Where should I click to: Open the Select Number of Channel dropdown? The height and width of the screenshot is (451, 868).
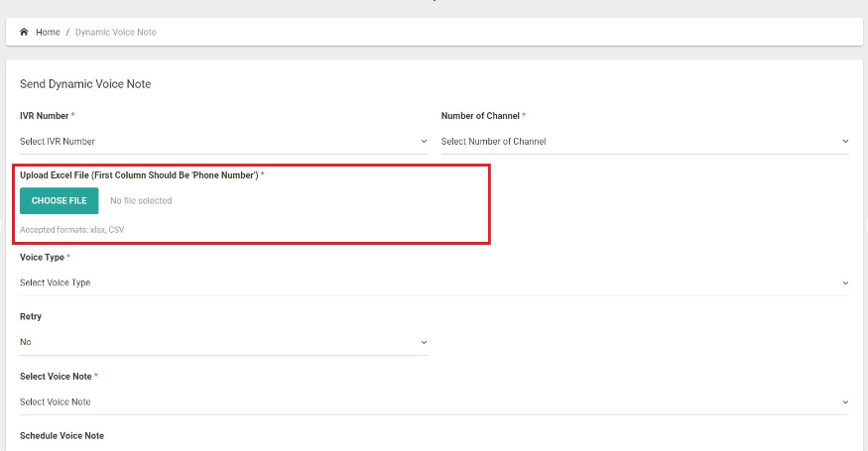pos(645,142)
